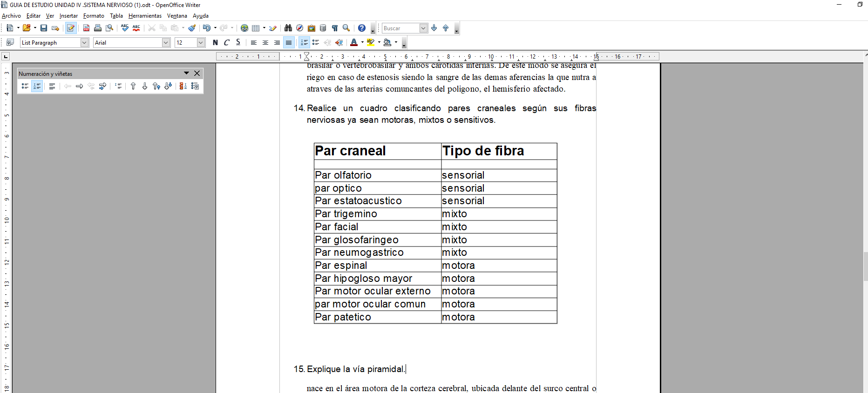
Task: Find previous with the up arrow
Action: [446, 28]
